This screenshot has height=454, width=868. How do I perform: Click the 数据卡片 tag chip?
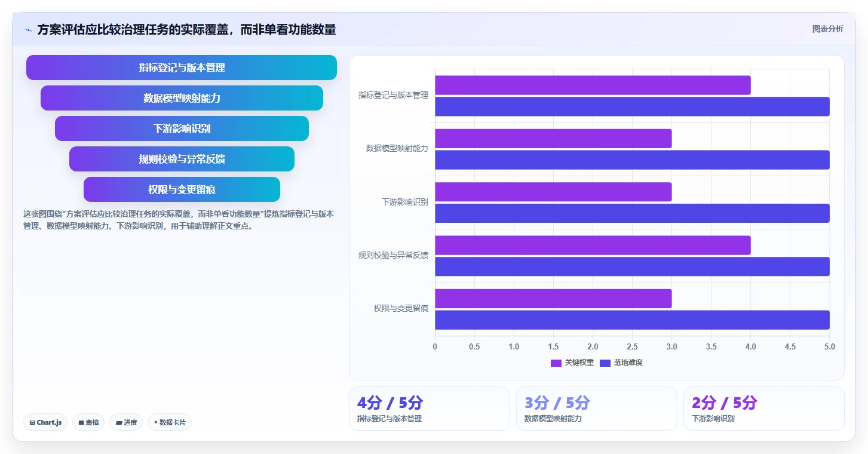coord(170,422)
